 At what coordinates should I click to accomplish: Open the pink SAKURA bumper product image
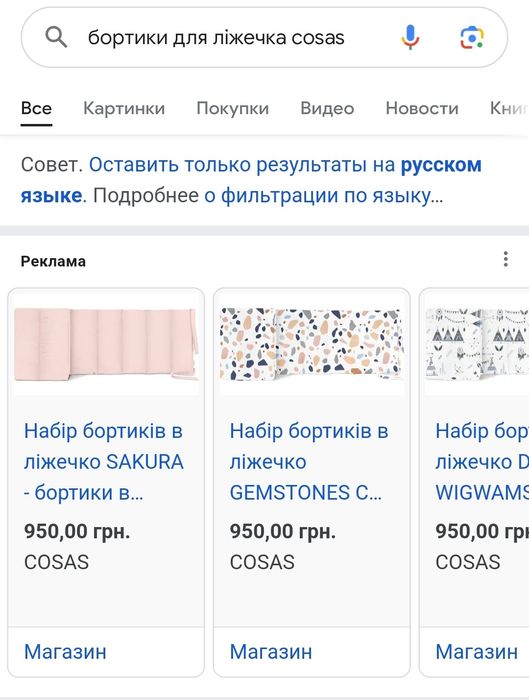106,345
